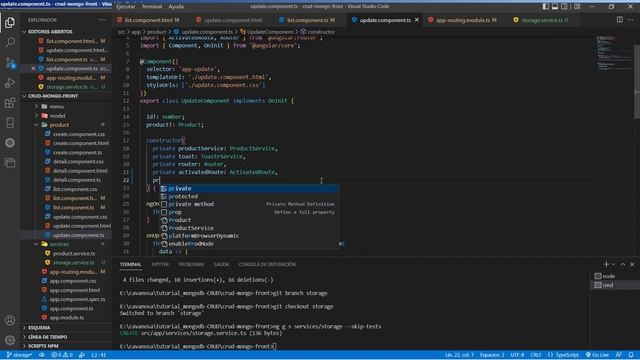
Task: Click UpdateComponent in breadcrumb
Action: 270,31
